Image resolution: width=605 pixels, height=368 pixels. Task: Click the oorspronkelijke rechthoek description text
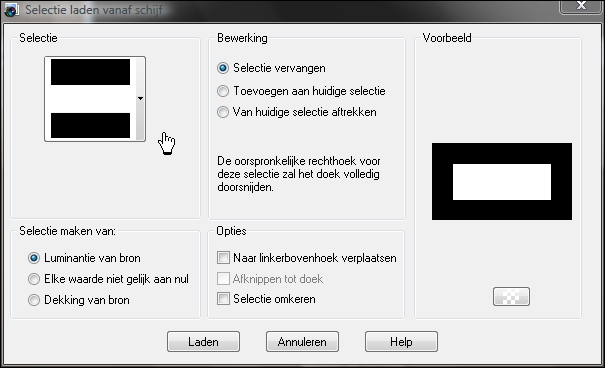click(x=299, y=174)
